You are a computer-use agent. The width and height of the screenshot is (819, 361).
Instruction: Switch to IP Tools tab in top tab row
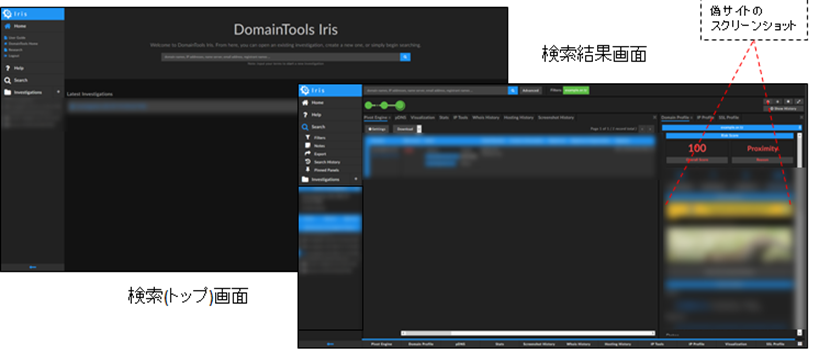pos(461,118)
